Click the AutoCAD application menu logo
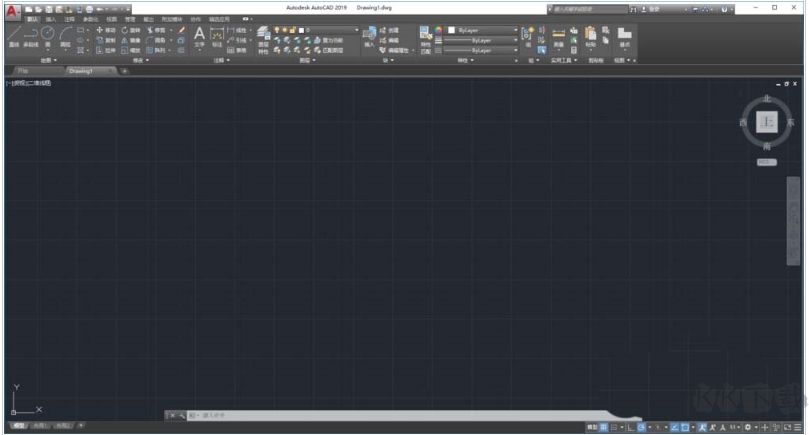The image size is (809, 435). click(x=13, y=9)
